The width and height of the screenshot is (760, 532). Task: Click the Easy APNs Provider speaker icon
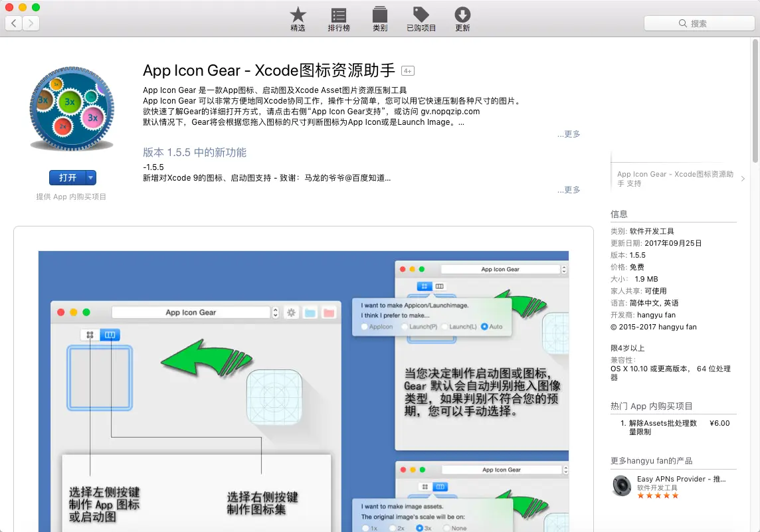pyautogui.click(x=622, y=486)
